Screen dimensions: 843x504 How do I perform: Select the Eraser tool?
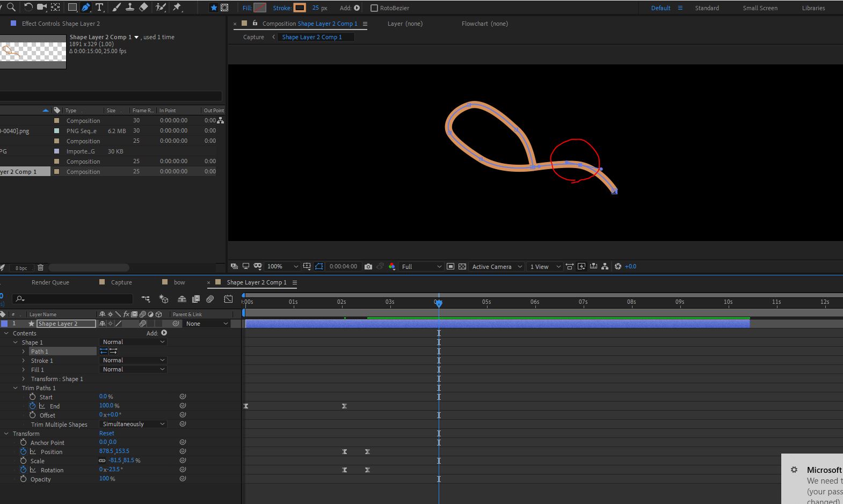pyautogui.click(x=143, y=8)
